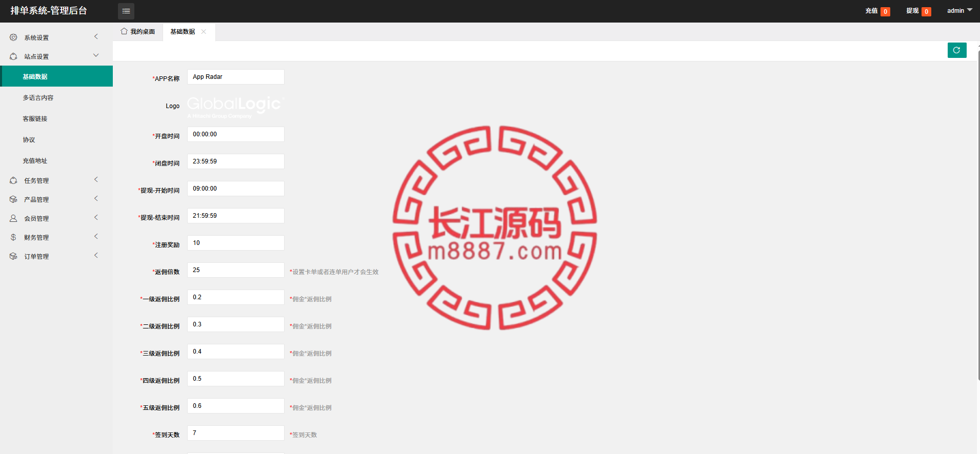Click the 会员管理 user icon
Image resolution: width=980 pixels, height=454 pixels.
point(13,218)
